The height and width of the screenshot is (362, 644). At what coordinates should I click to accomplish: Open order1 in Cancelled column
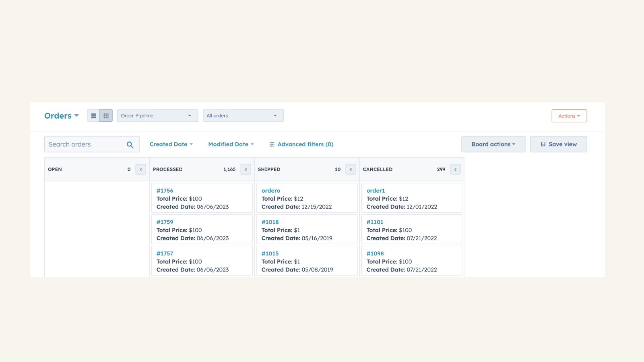point(376,190)
